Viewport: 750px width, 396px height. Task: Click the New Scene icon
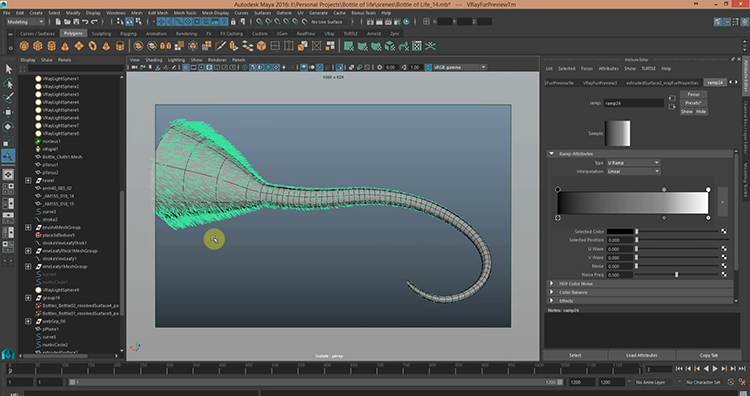[x=58, y=22]
